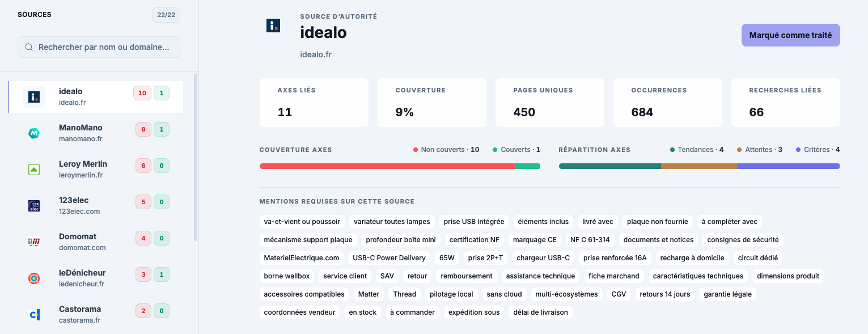Click the red badge 3 on leDénicheur row
The image size is (868, 334).
[x=143, y=274]
